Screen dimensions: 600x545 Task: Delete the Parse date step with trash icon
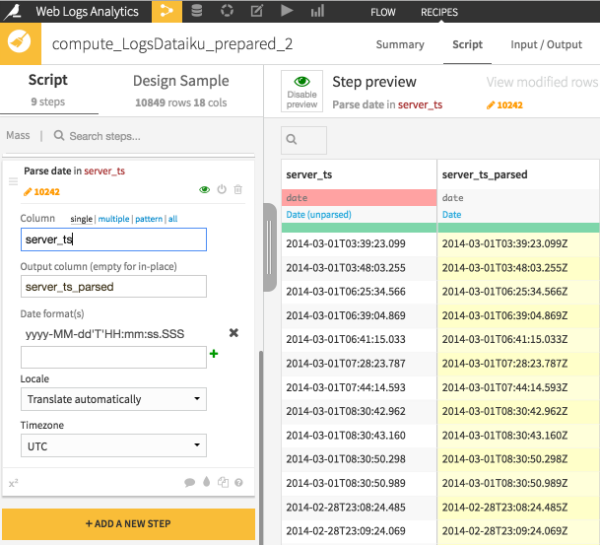tap(238, 189)
